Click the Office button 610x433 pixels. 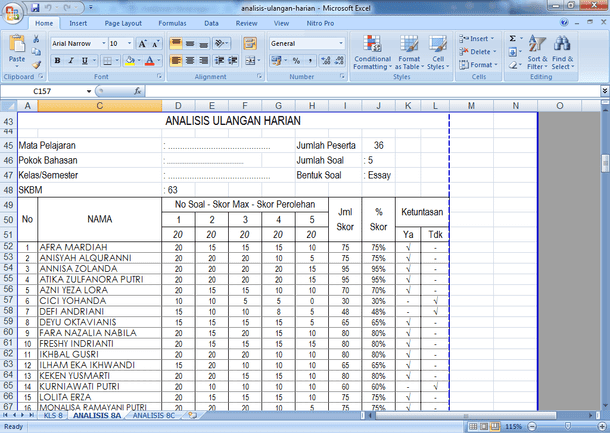coord(12,14)
